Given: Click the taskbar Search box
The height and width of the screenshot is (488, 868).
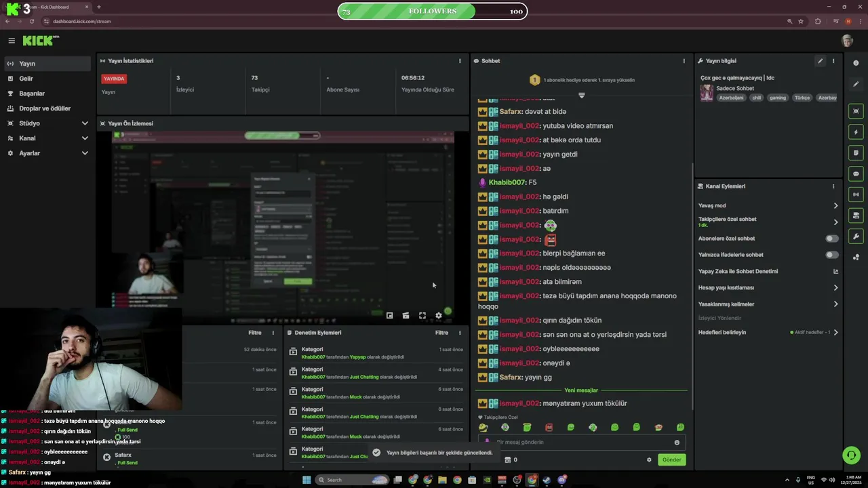Looking at the screenshot, I should 353,480.
